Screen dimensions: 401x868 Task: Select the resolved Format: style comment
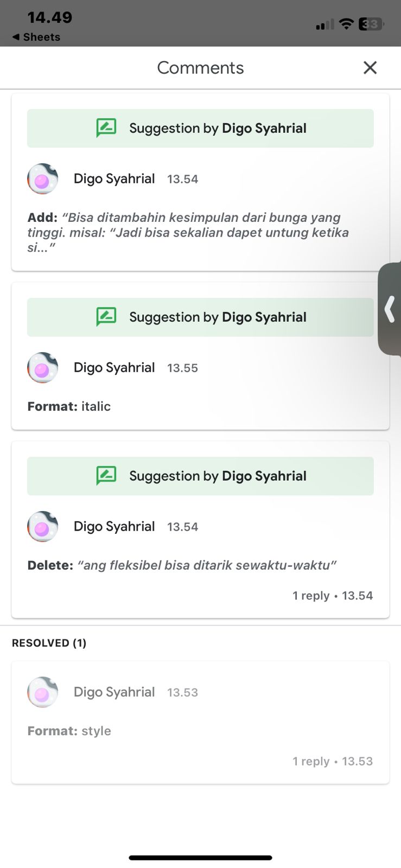point(69,731)
